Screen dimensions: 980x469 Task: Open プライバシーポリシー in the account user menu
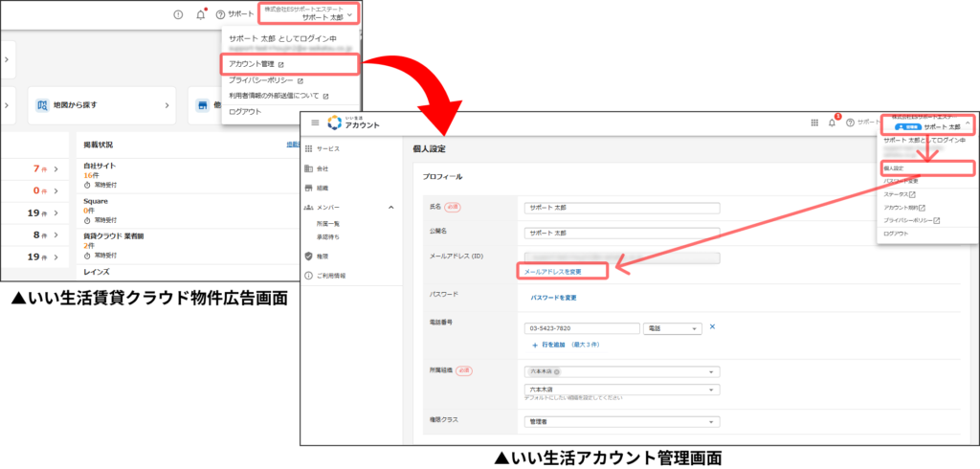coord(912,220)
